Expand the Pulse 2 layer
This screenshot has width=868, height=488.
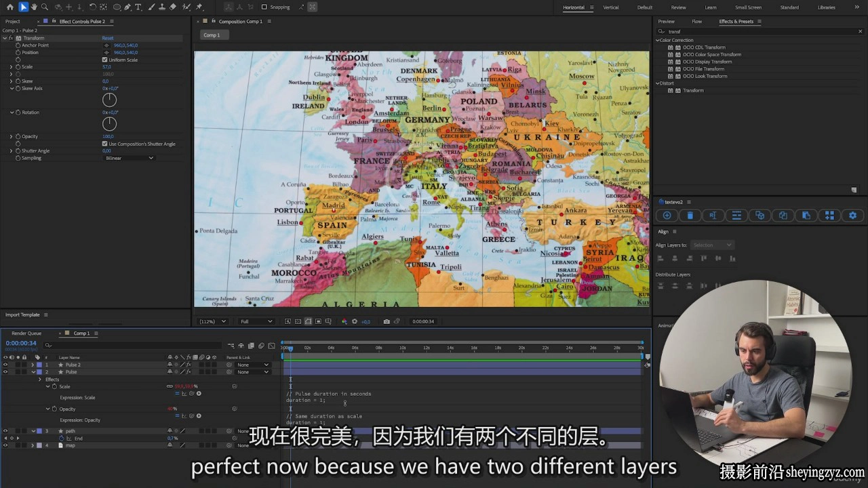[x=33, y=365]
